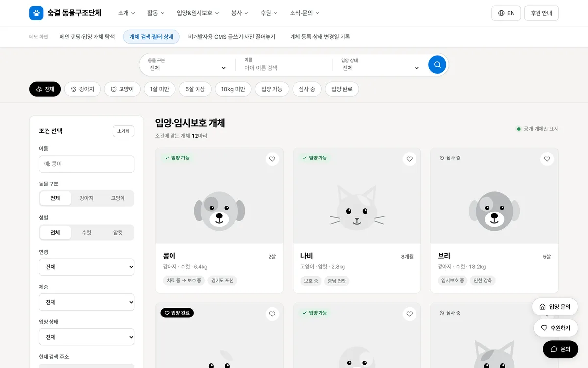588x368 pixels.
Task: Open 문의 chat floating button
Action: 561,349
